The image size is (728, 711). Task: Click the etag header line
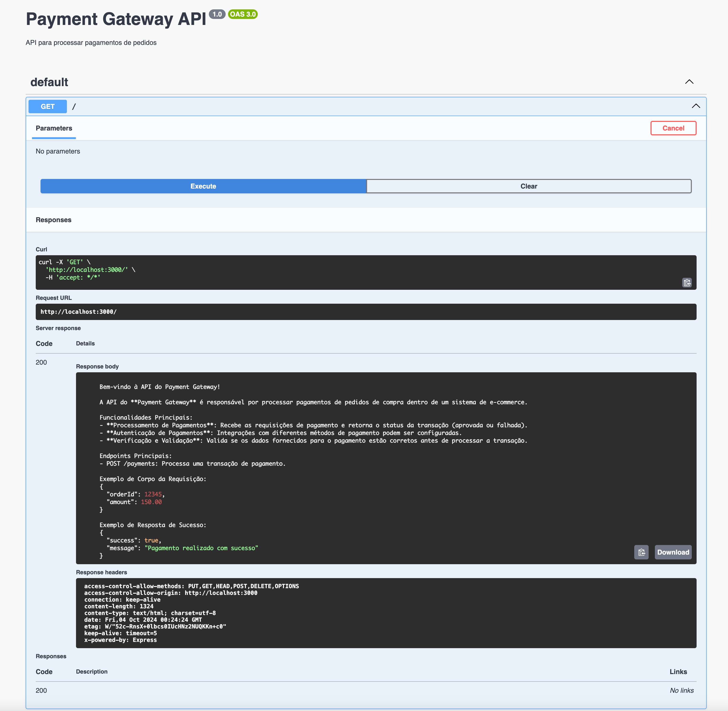(155, 626)
